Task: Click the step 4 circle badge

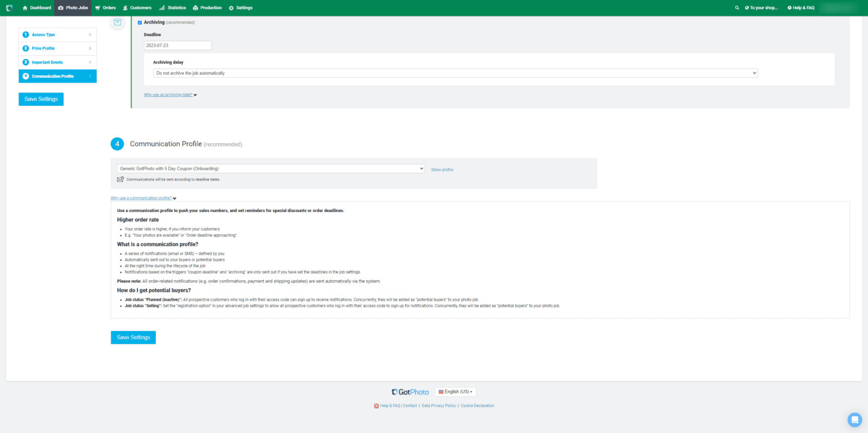Action: (117, 144)
